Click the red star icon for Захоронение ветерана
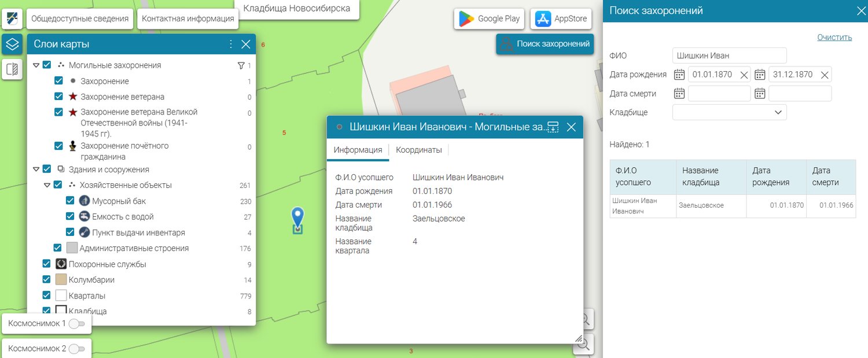This screenshot has width=868, height=358. 73,97
